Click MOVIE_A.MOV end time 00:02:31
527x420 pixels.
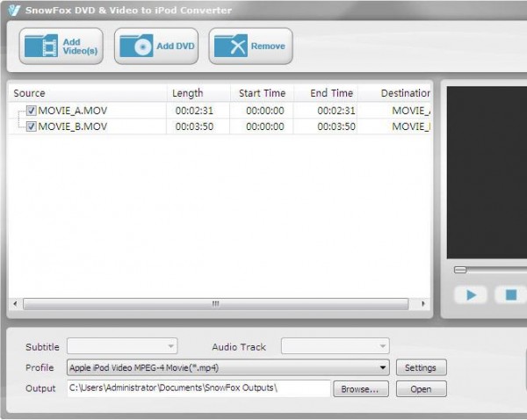[x=336, y=111]
